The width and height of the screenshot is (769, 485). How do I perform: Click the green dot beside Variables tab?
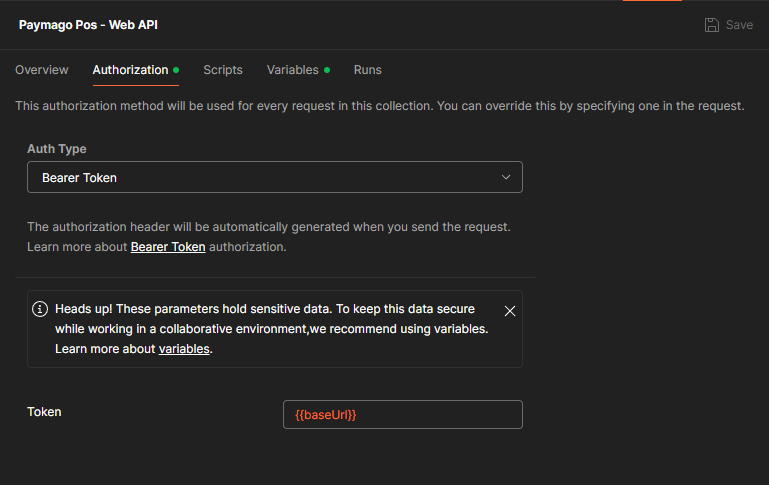point(326,70)
